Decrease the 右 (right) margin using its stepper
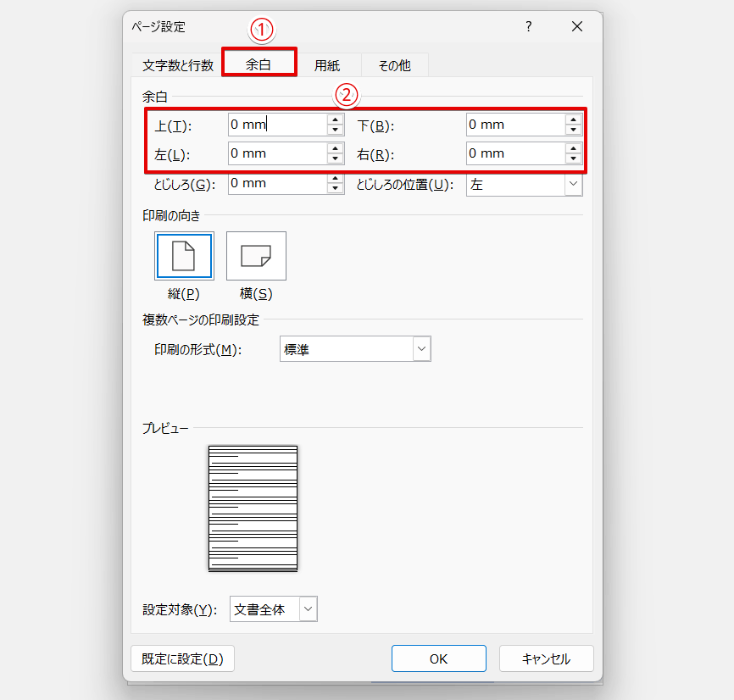Screen dimensions: 734x700 coord(573,157)
